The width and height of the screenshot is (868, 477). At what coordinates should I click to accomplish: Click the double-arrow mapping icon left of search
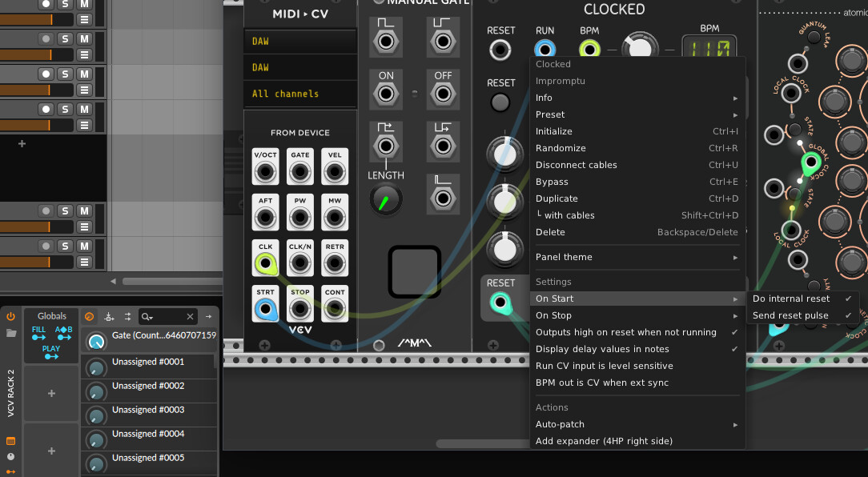click(x=128, y=316)
